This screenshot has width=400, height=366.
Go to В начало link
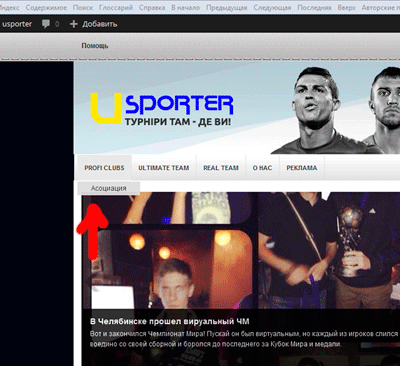click(x=186, y=7)
